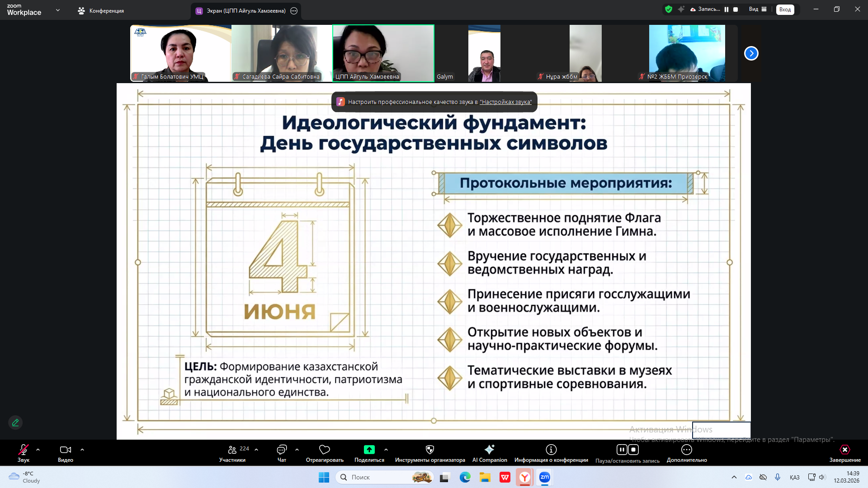Switch to the Conference tab

[101, 10]
